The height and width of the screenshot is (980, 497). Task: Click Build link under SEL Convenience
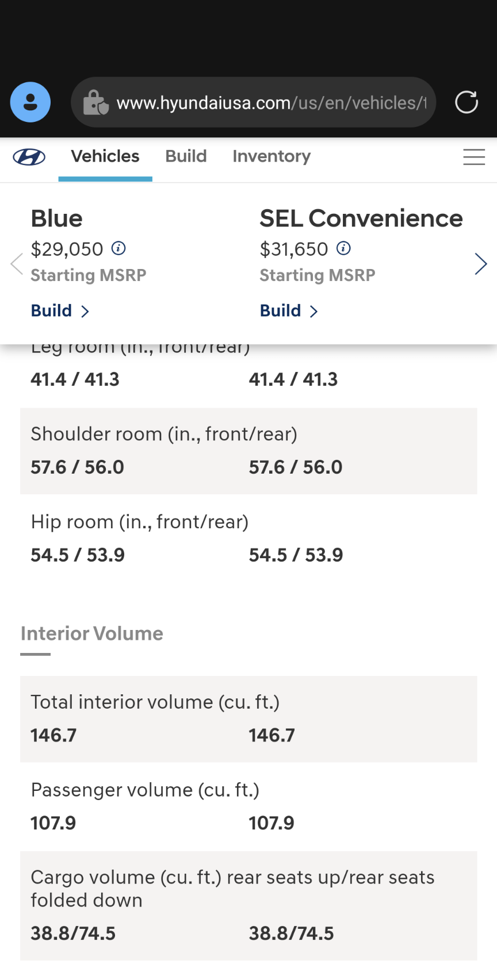[289, 311]
